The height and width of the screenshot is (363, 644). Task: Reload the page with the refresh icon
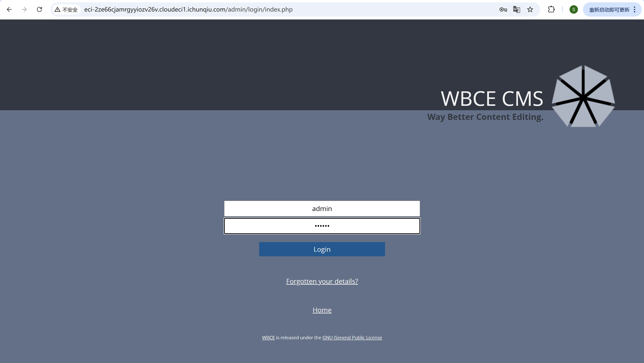[39, 9]
